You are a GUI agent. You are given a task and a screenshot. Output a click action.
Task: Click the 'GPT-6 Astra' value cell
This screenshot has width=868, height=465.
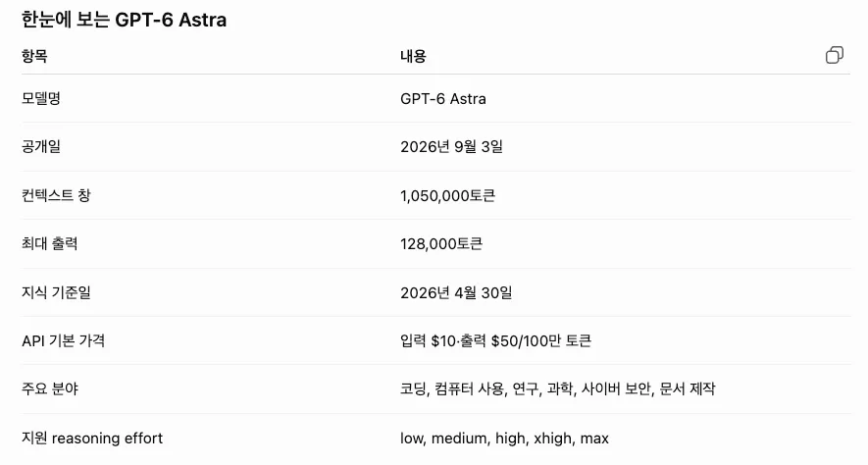(443, 98)
